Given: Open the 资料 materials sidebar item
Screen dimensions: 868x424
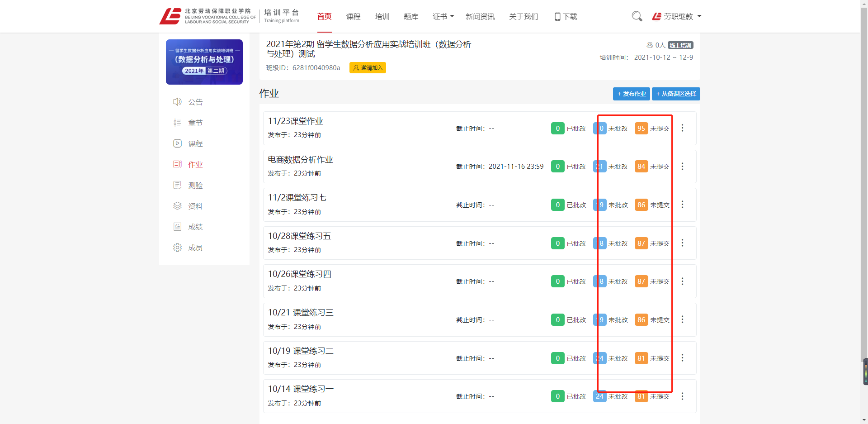Looking at the screenshot, I should tap(195, 206).
